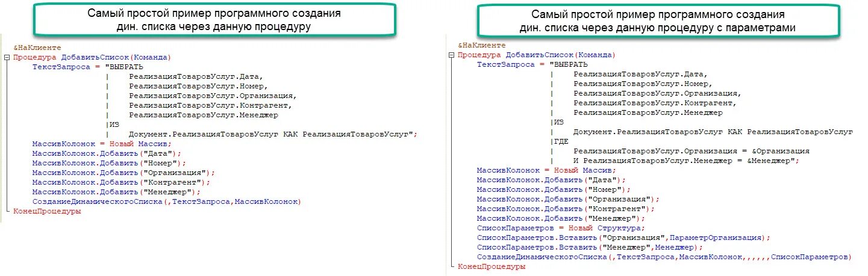868x276 pixels.
Task: Click РеализацияТоваровУслуг.Контрагент line in the example with parameters
Action: pyautogui.click(x=655, y=103)
